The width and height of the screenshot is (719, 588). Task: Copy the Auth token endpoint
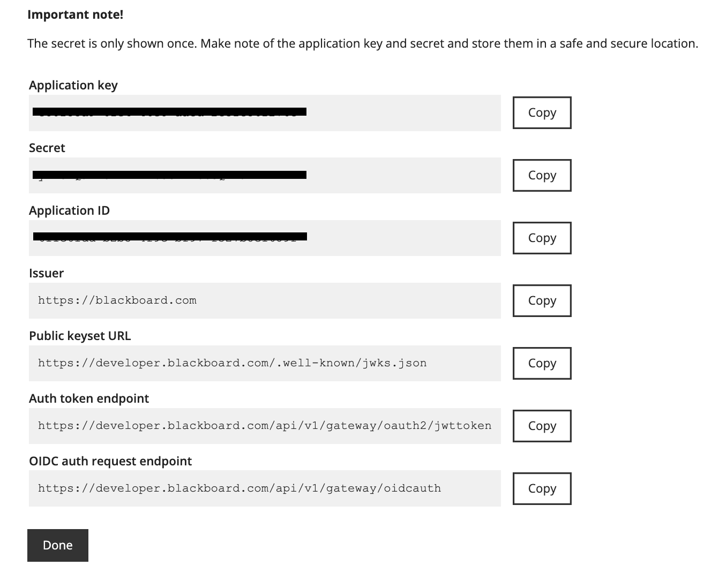542,426
